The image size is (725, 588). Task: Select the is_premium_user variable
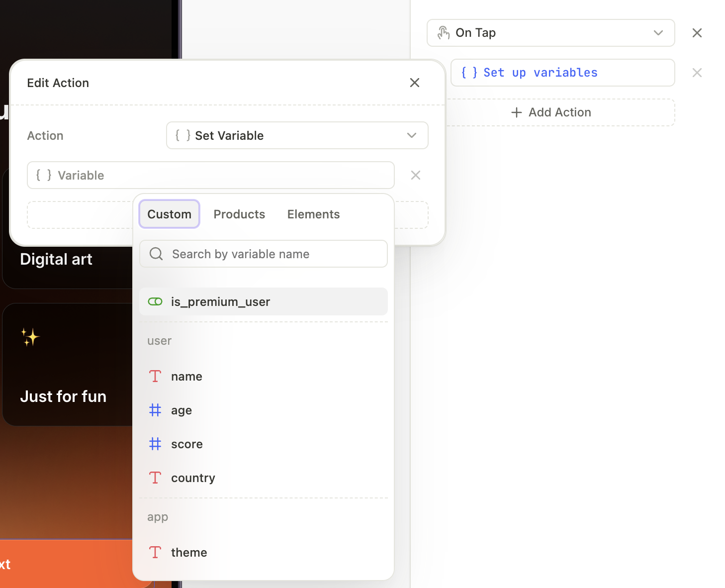click(264, 301)
